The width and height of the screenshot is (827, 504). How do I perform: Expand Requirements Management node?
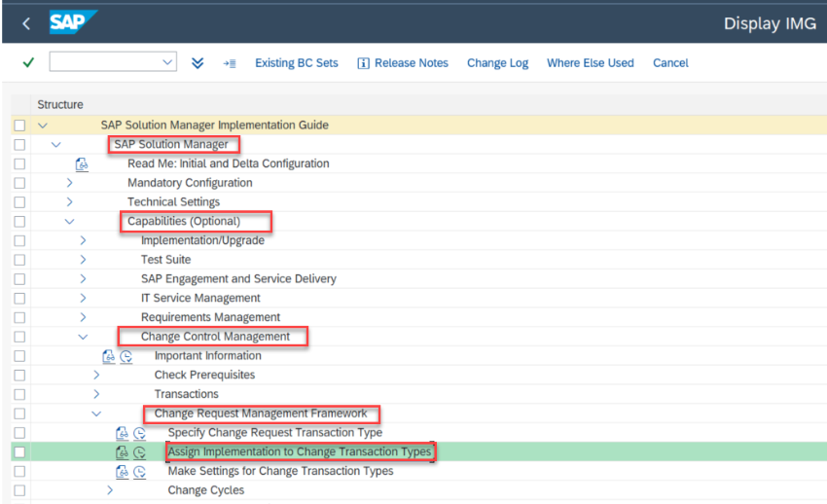pos(83,317)
